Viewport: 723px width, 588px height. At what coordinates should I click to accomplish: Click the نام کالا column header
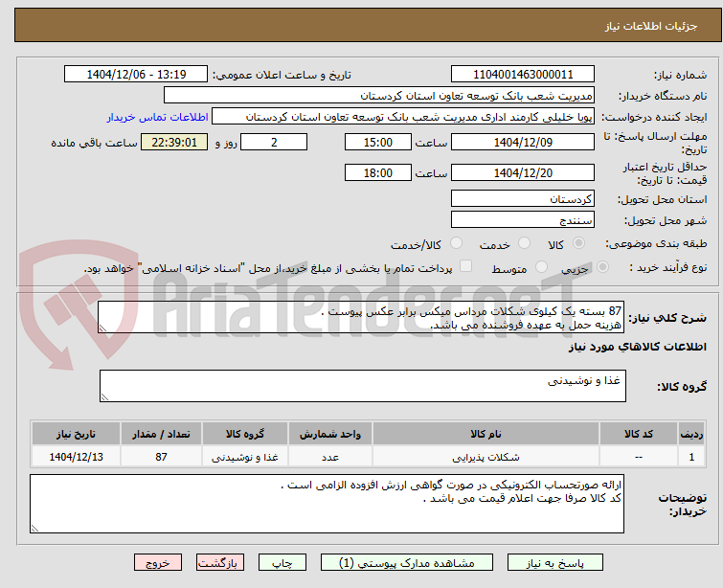(486, 434)
